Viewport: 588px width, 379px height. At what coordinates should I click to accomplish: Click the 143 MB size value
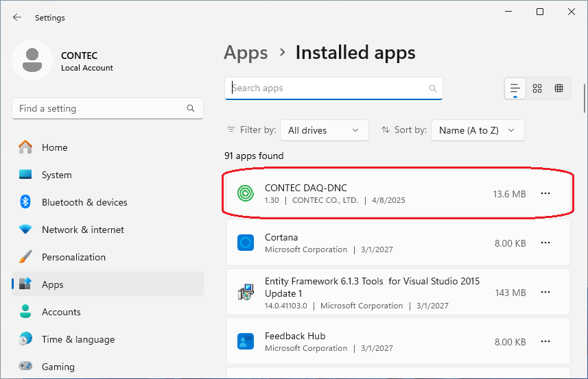(x=510, y=293)
